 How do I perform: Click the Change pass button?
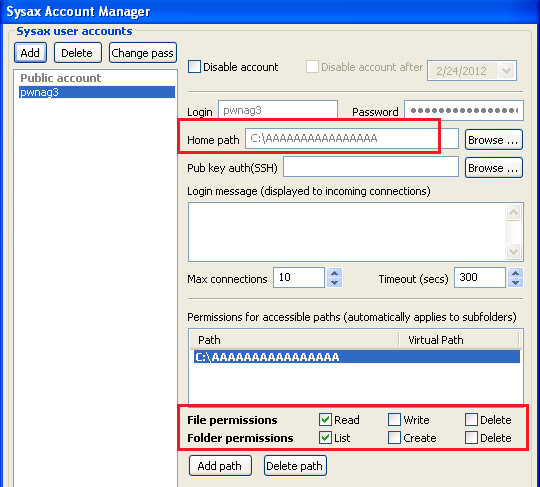tap(143, 53)
